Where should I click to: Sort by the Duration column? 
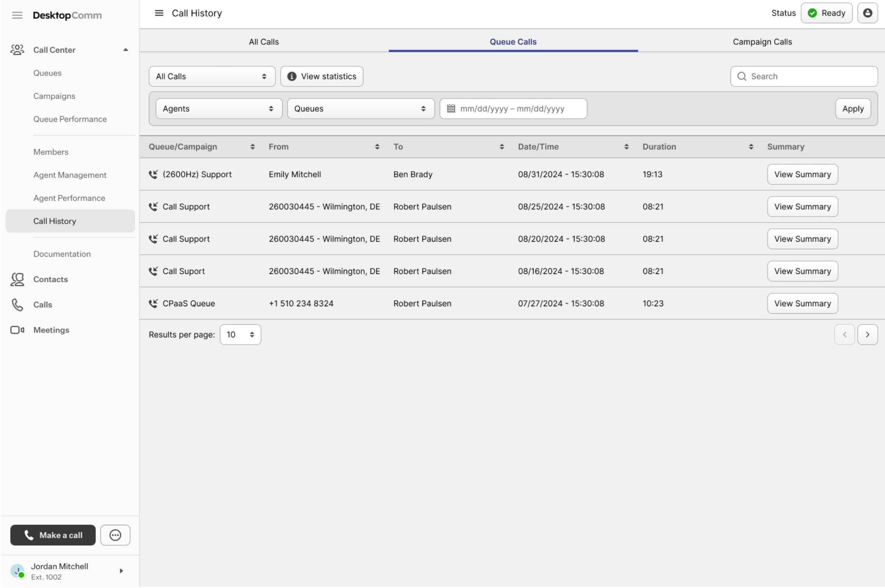(x=750, y=147)
